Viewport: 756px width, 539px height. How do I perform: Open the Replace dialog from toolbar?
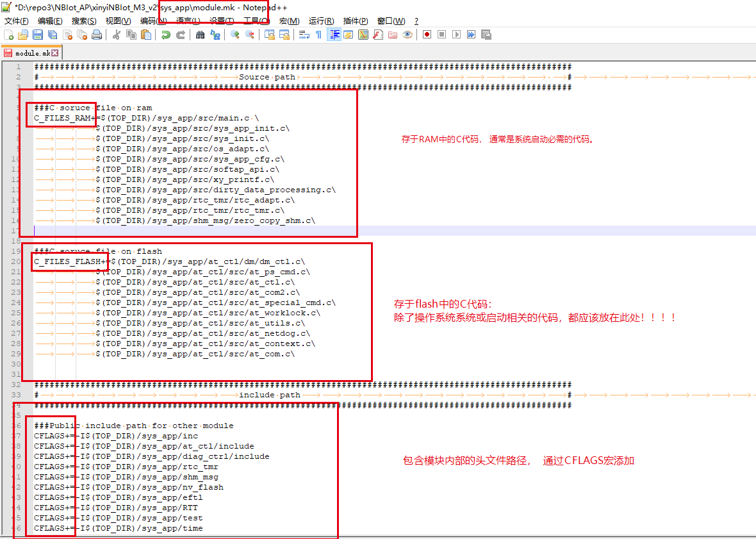point(215,35)
